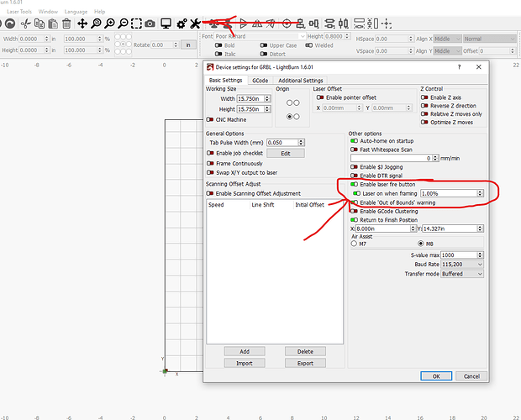This screenshot has height=420, width=521.
Task: Toggle the CNC Machine switch
Action: tap(210, 119)
